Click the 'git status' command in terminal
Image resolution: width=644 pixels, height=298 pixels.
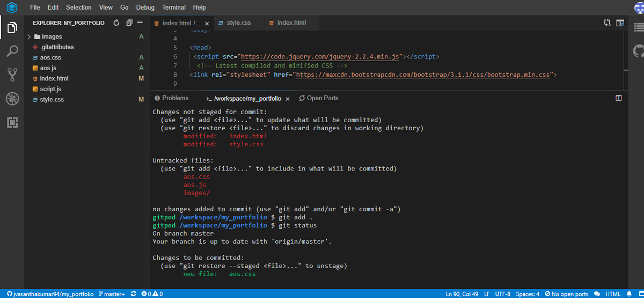tap(297, 226)
